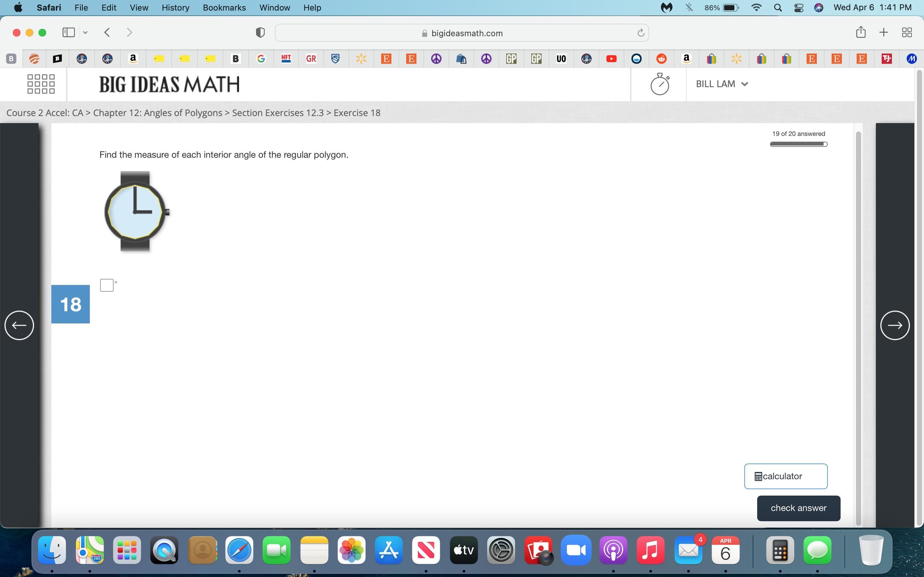Toggle Safari sidebar button
Image resolution: width=924 pixels, height=577 pixels.
pos(68,32)
